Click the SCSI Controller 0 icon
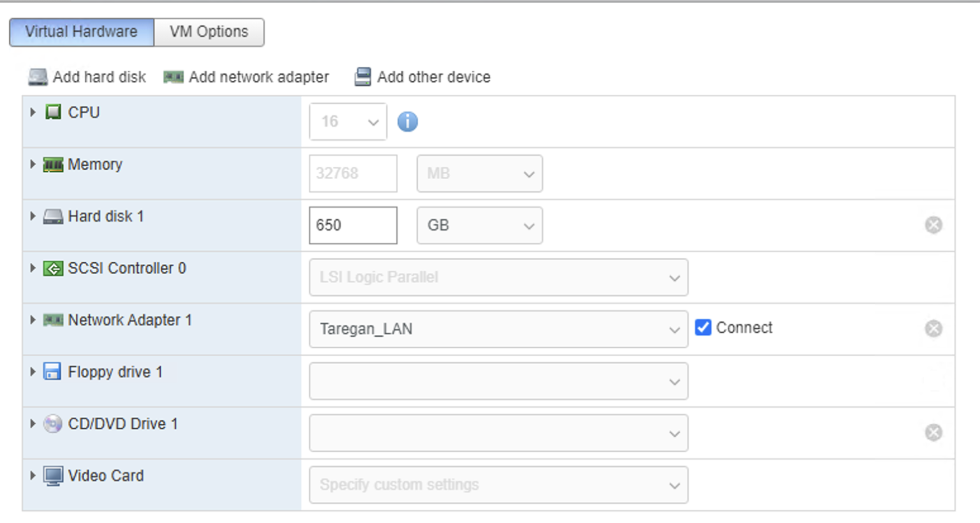980x523 pixels. [x=54, y=268]
